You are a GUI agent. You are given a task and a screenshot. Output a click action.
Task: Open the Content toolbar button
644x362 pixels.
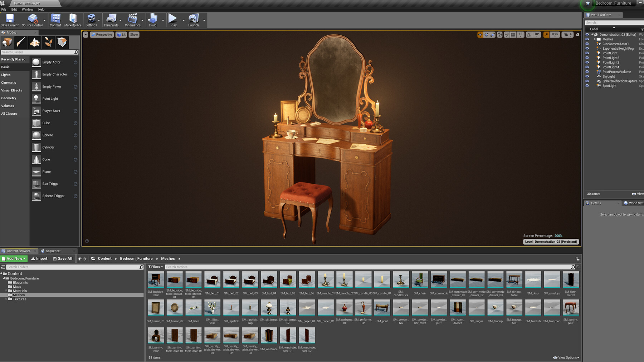click(x=55, y=20)
